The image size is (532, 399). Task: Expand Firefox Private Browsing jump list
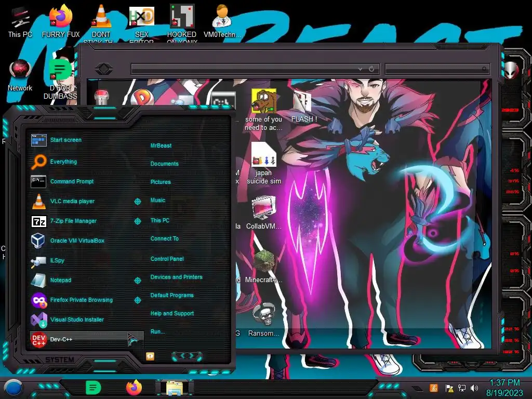point(137,300)
